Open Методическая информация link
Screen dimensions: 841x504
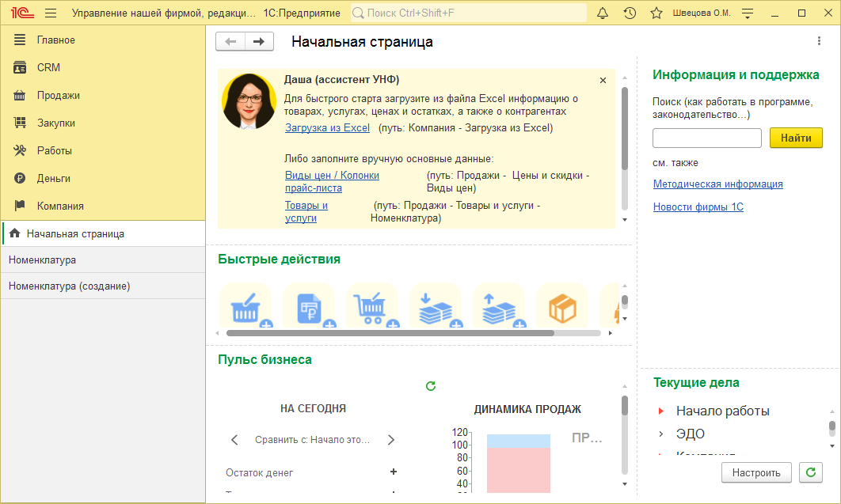(717, 184)
